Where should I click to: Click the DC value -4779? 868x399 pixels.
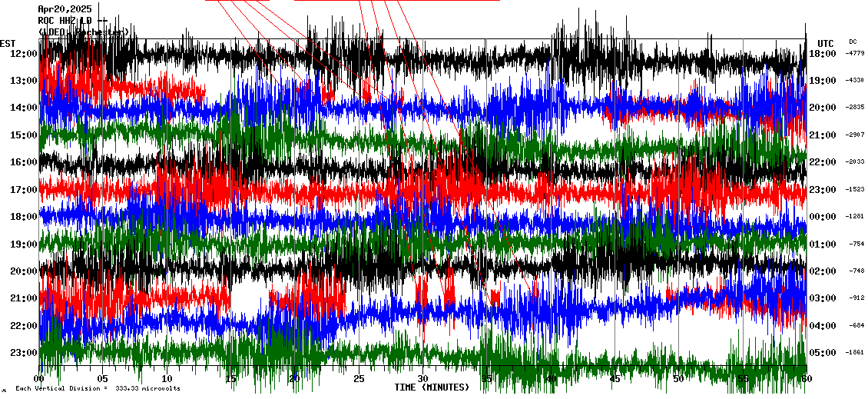[x=855, y=54]
